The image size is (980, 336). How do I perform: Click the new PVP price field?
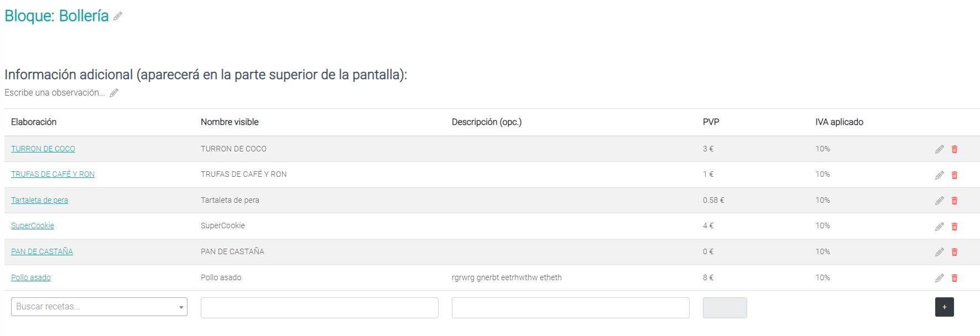point(725,308)
